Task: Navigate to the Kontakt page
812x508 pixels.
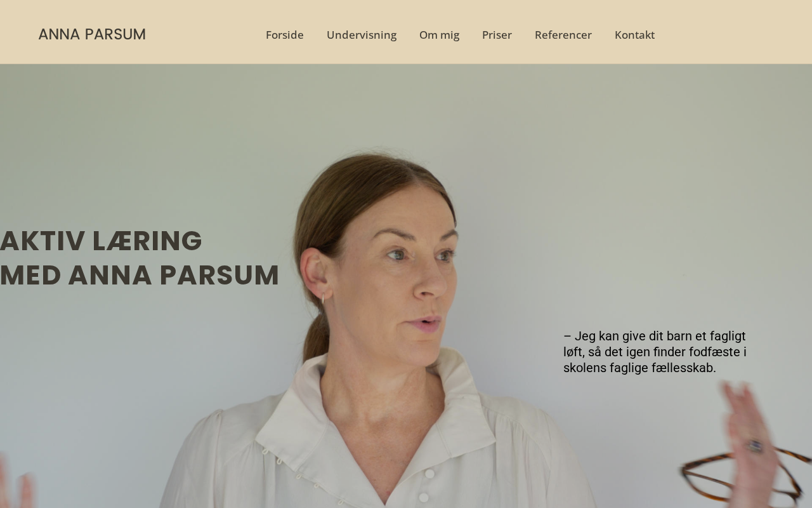Action: [x=634, y=35]
